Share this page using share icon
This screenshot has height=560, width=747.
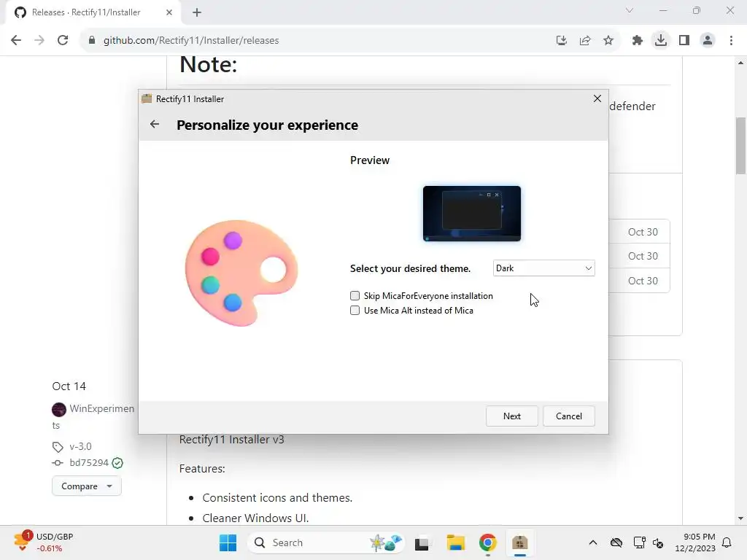tap(585, 41)
